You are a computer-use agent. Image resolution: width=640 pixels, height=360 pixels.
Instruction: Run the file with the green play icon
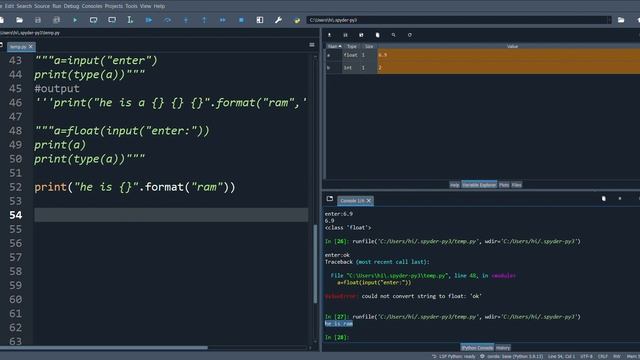[x=75, y=20]
